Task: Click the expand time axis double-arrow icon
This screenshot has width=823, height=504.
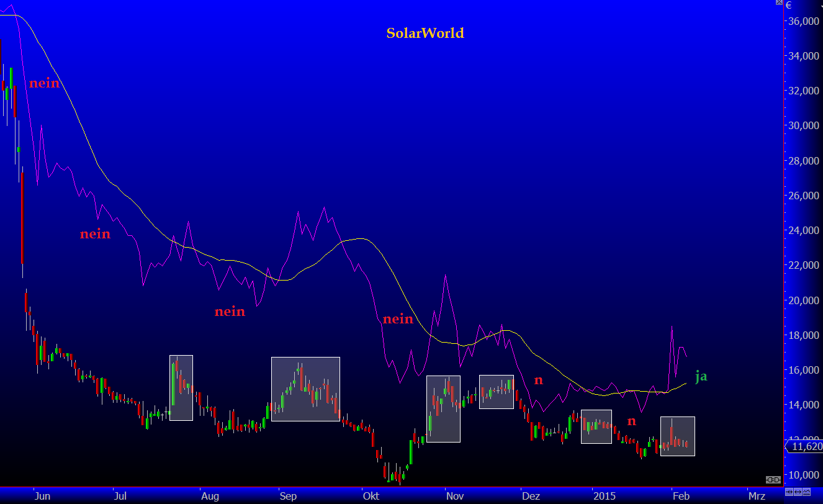Action: point(798,492)
